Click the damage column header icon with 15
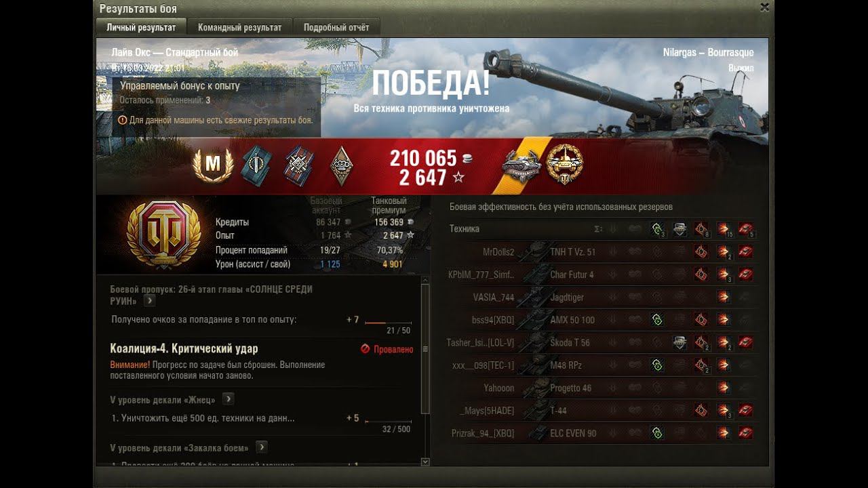Screen dimensions: 868x488 coord(724,229)
